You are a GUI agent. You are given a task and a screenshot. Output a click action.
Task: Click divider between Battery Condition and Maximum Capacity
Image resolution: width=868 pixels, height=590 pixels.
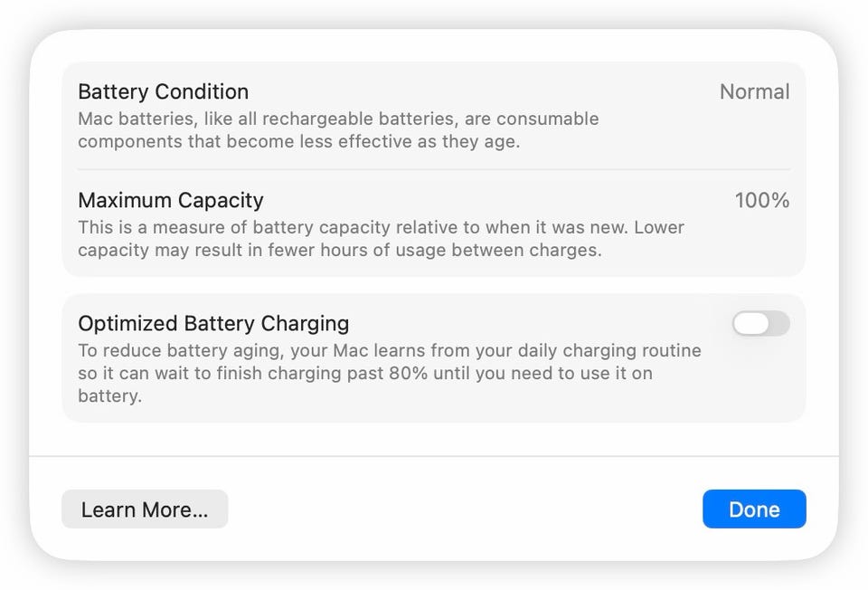(434, 169)
